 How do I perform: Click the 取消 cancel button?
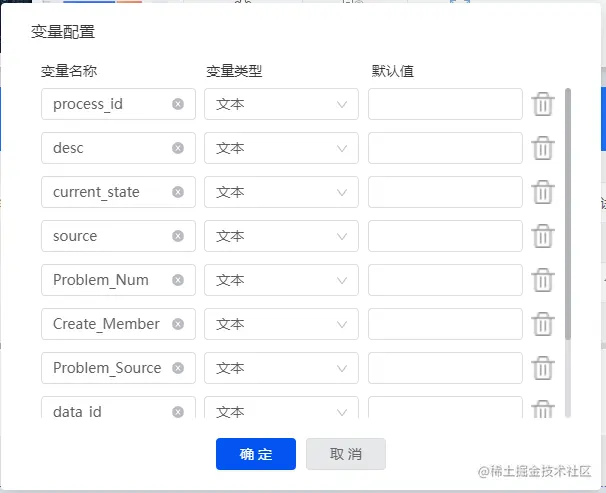[346, 454]
